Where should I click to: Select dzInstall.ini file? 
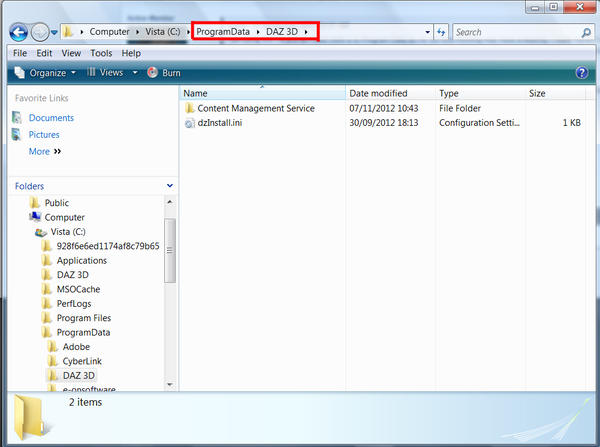tap(220, 123)
